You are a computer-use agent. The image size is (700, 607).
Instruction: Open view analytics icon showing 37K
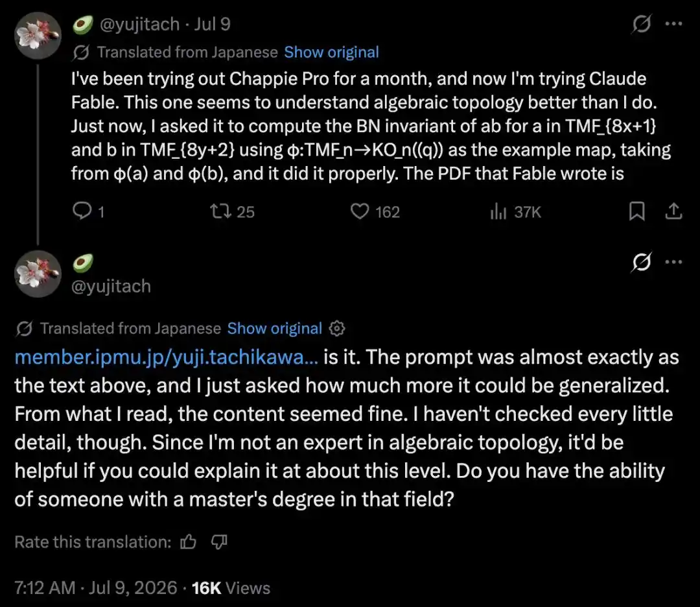pyautogui.click(x=498, y=211)
